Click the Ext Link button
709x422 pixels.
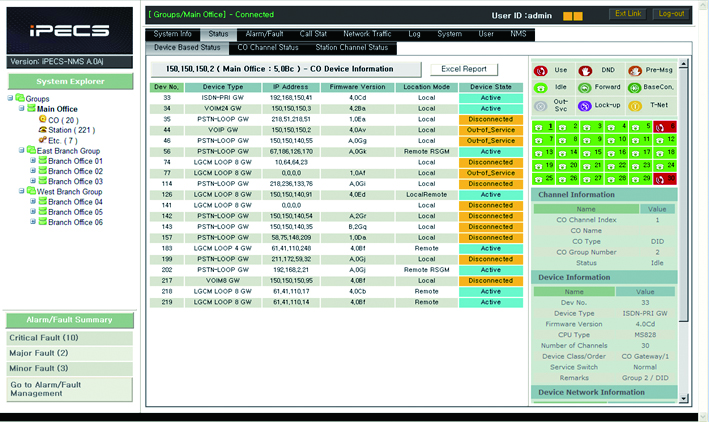[628, 14]
